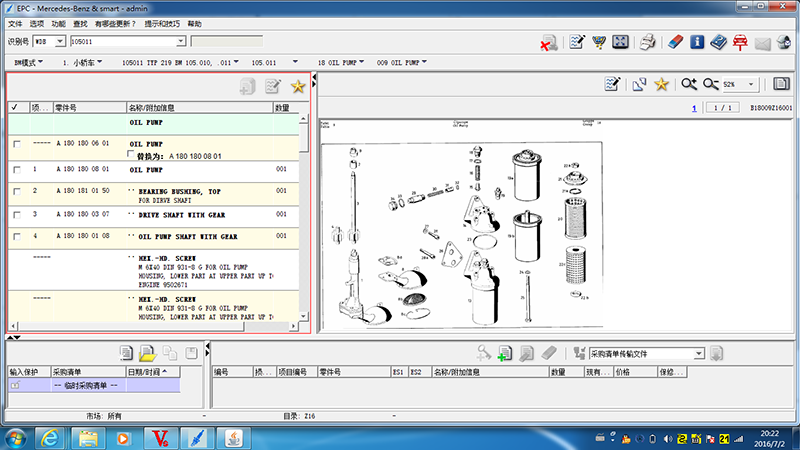Open the 提示和技巧 menu

[162, 23]
